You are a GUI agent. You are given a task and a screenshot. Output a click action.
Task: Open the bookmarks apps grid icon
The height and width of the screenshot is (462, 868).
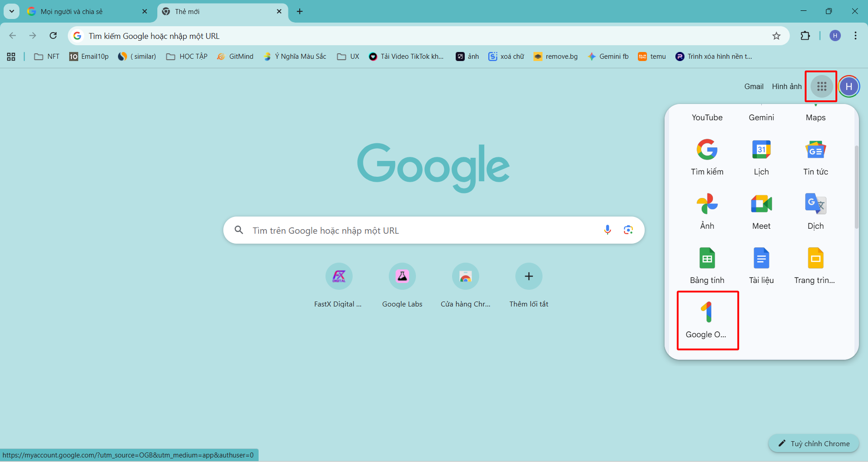[x=11, y=57]
